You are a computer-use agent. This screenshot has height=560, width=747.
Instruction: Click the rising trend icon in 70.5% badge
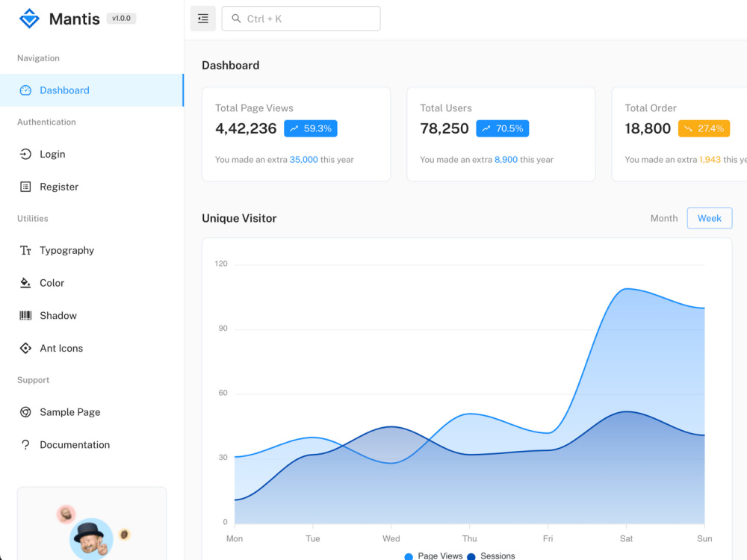click(x=486, y=128)
